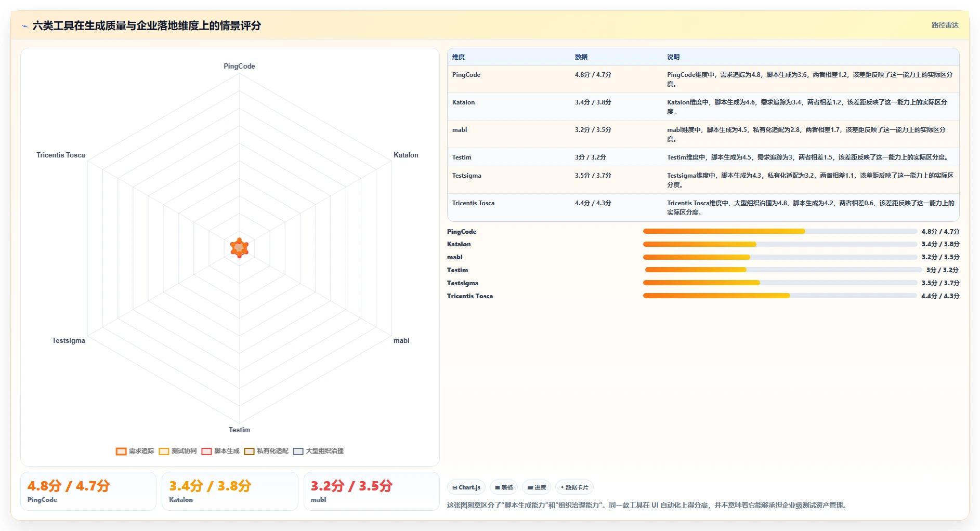Click the 路径雷达 tag in the header
The height and width of the screenshot is (531, 980).
click(x=945, y=25)
